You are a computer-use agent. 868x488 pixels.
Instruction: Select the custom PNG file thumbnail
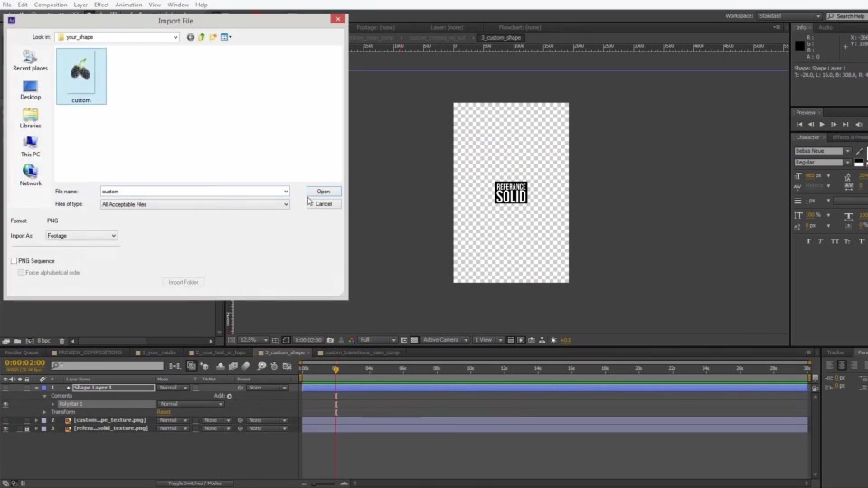80,76
